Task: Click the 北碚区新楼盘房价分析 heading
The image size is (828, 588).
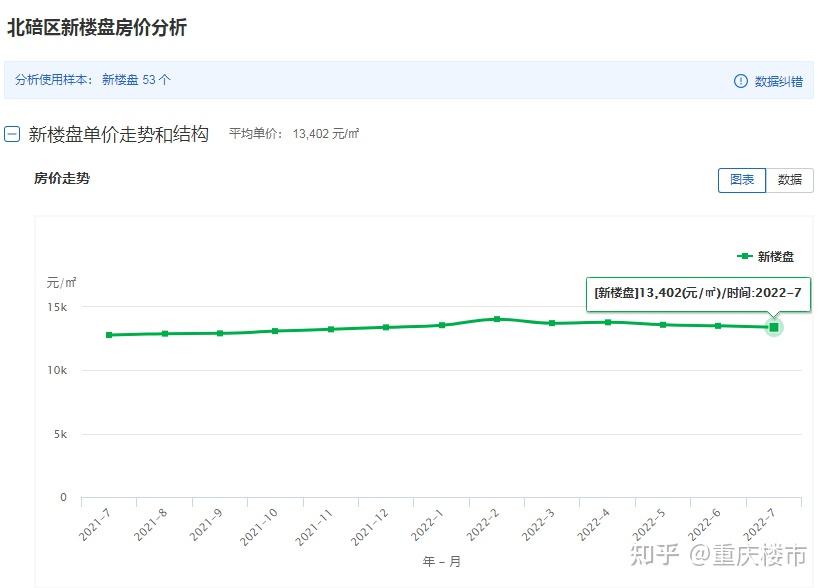Action: coord(97,28)
